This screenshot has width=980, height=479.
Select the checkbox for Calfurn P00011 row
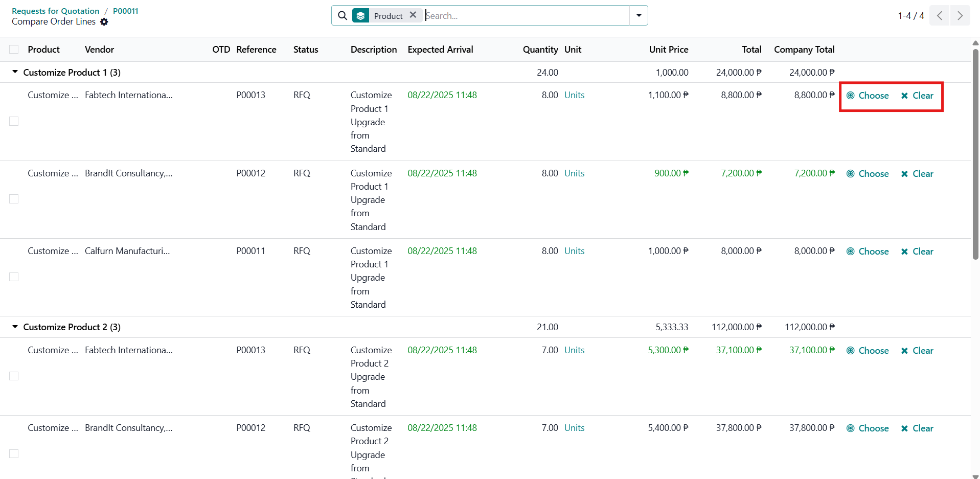[x=14, y=277]
